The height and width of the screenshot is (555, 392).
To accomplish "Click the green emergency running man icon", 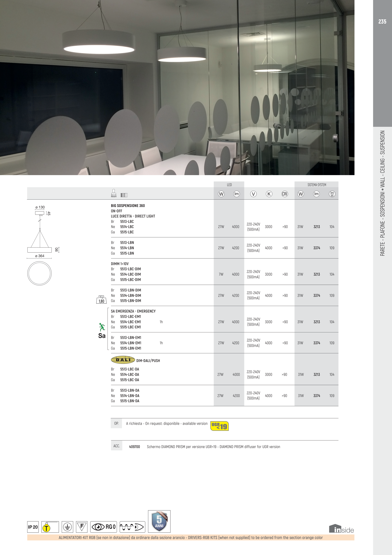I will tap(102, 327).
